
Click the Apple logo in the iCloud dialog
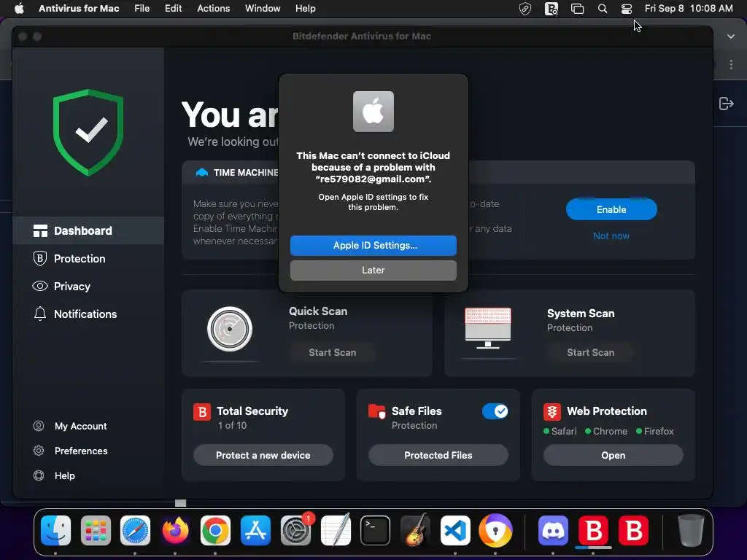(x=373, y=112)
